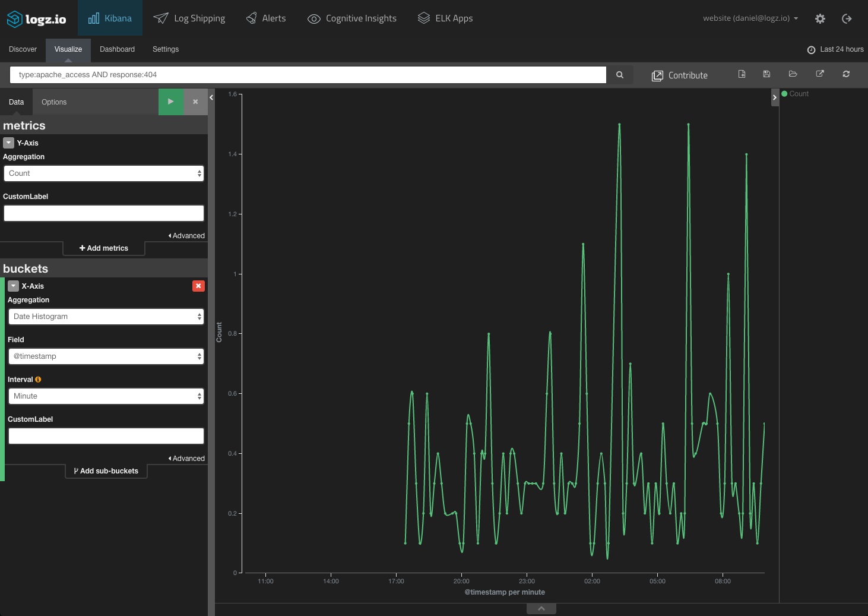Open account settings gear icon
This screenshot has height=616, width=868.
pyautogui.click(x=820, y=19)
